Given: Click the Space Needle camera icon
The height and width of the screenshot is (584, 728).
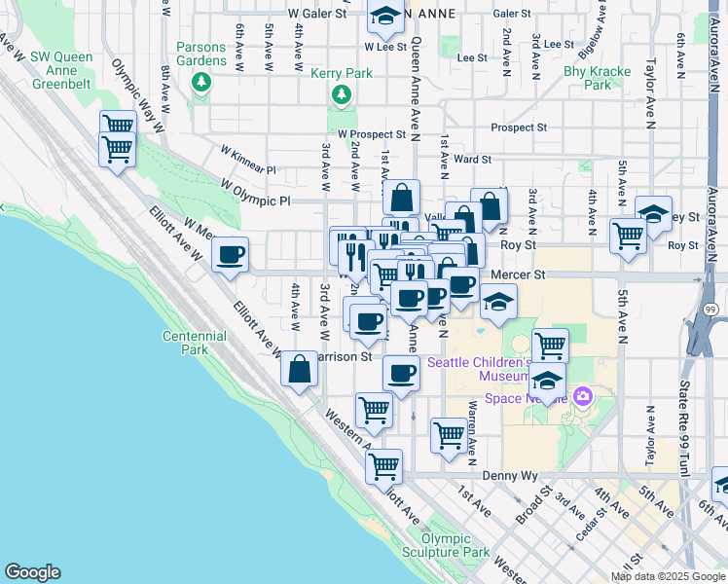Looking at the screenshot, I should 583,395.
